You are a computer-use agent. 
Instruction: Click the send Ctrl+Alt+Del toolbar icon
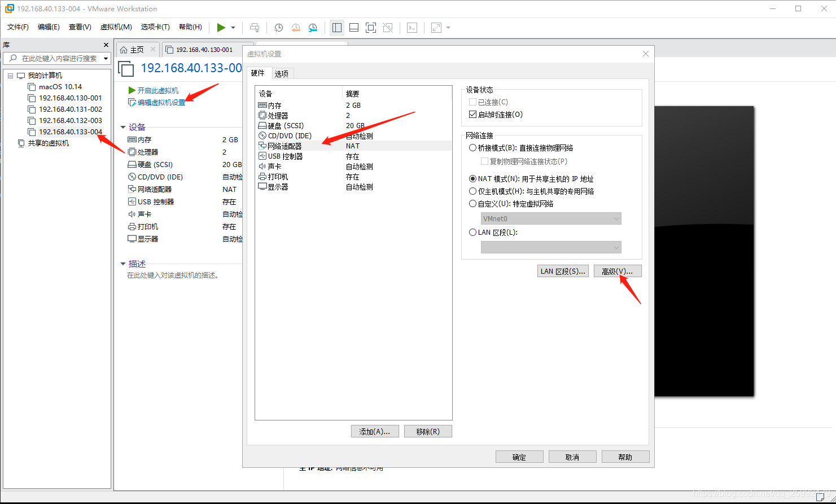[255, 28]
